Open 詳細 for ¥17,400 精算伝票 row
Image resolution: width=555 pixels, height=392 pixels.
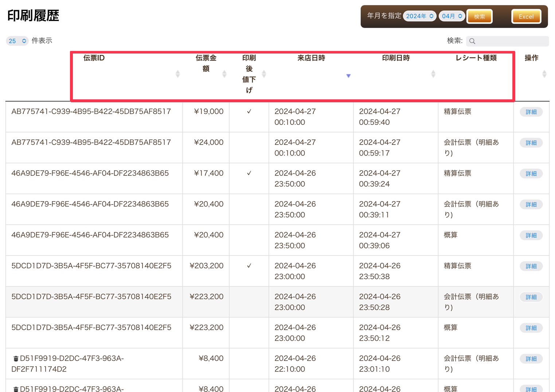coord(531,174)
